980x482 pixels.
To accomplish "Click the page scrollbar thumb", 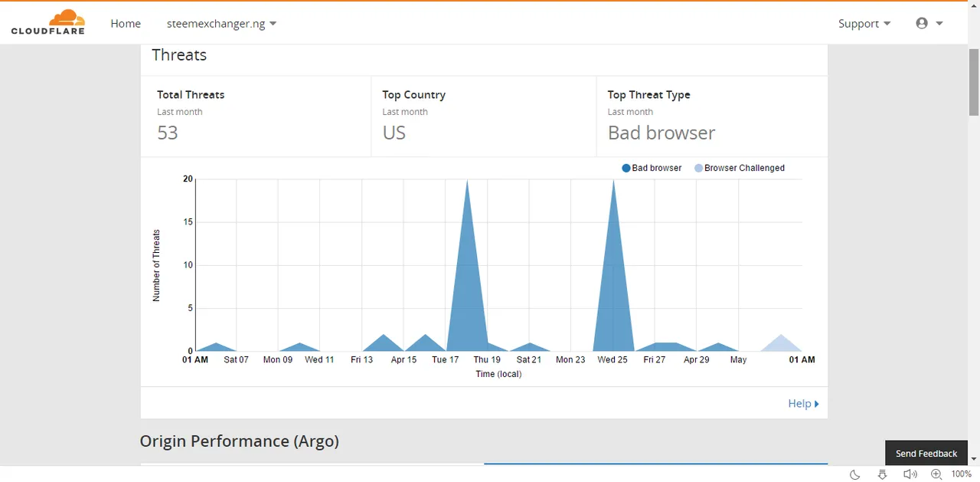I will point(974,82).
